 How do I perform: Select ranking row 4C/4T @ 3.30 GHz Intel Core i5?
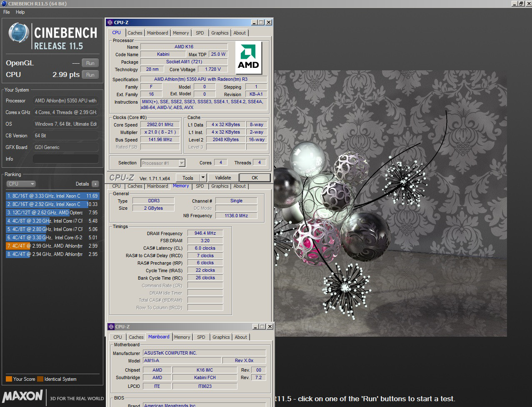(52, 238)
